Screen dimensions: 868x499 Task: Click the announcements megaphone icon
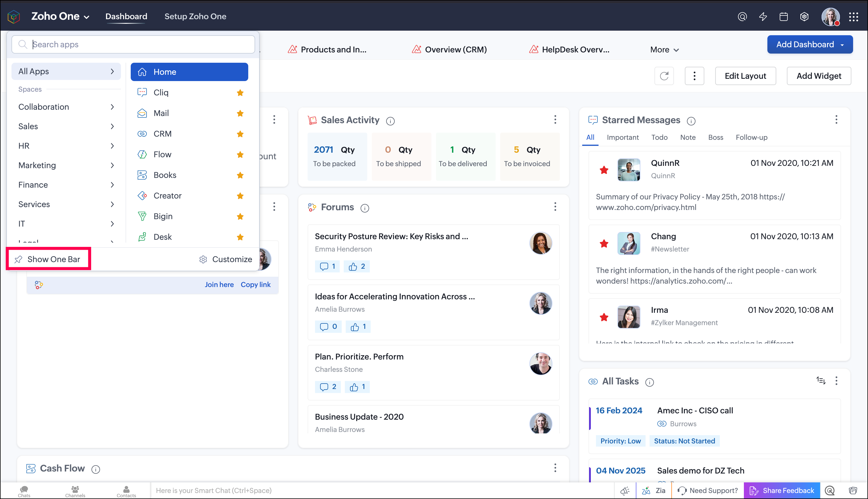coord(625,490)
